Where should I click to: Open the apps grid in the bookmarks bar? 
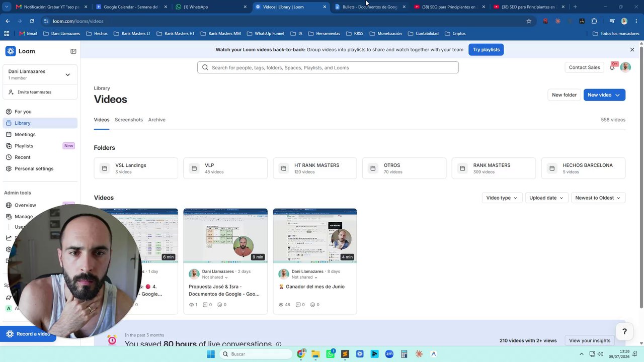pyautogui.click(x=7, y=33)
